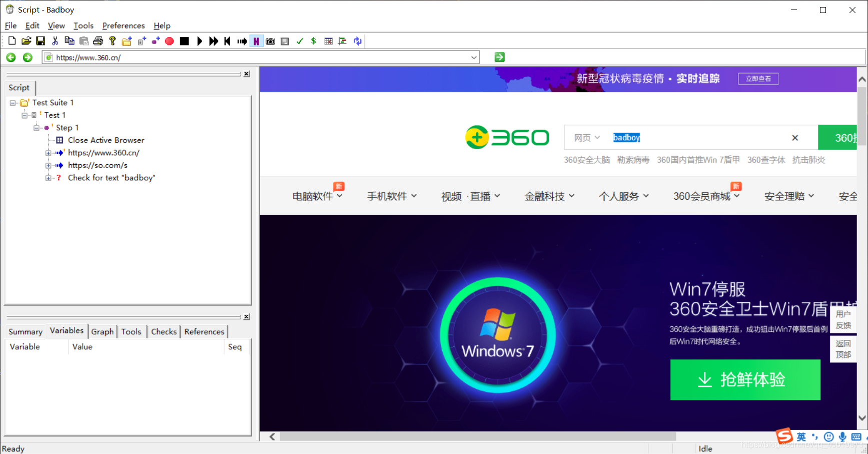Viewport: 868px width, 454px height.
Task: Add new Suite with folder-plus icon
Action: point(127,41)
